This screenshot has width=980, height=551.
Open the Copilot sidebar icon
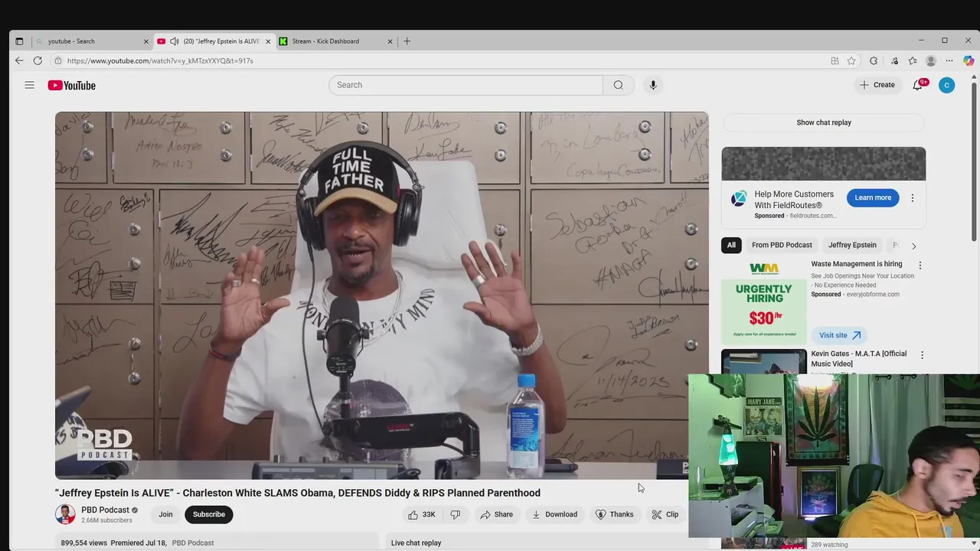pos(969,60)
